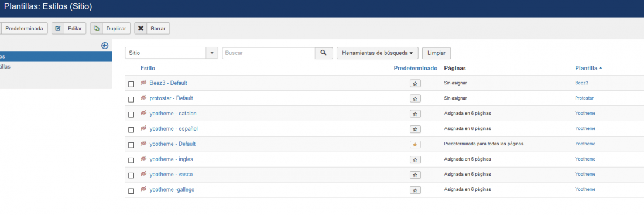Click the gold star of yootheme - Default
644x215 pixels.
click(415, 144)
